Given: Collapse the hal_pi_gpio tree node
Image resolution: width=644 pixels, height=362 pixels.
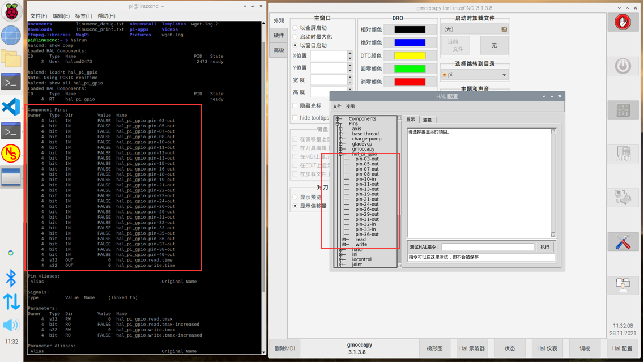Looking at the screenshot, I should [x=340, y=154].
